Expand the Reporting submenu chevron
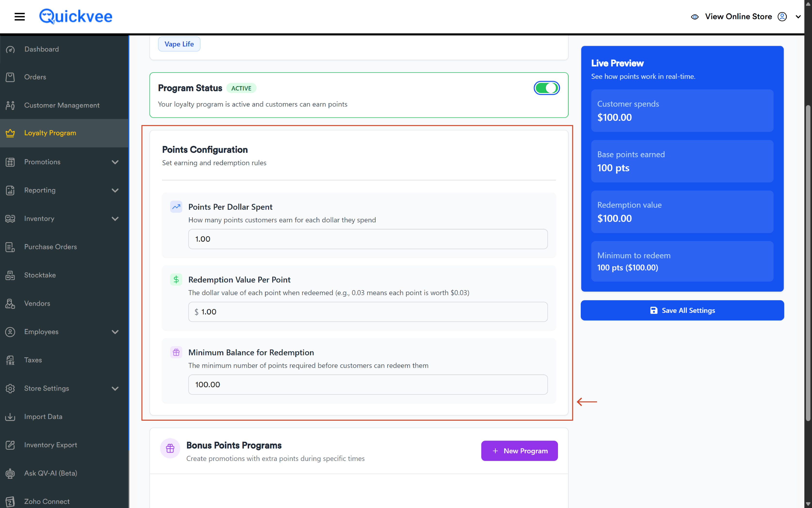812x508 pixels. [x=115, y=190]
